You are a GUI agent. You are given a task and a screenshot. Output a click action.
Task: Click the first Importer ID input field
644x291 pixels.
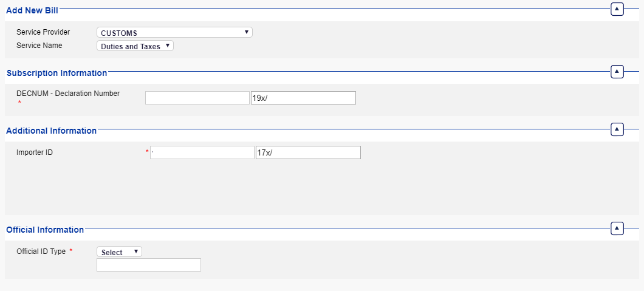[202, 152]
